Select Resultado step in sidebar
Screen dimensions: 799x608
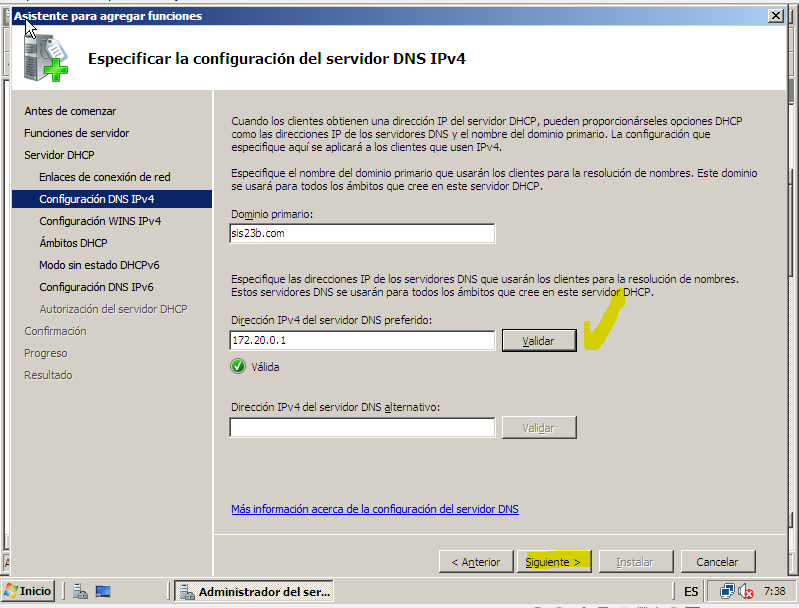48,375
